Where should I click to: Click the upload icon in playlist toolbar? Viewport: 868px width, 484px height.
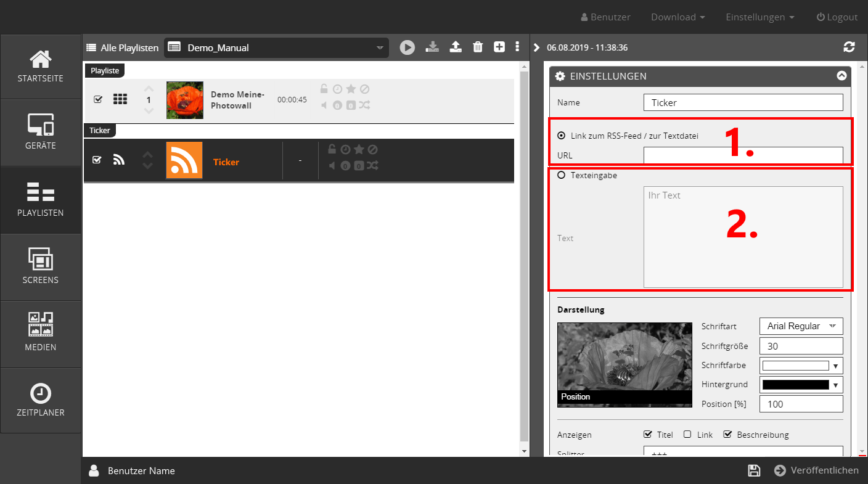pyautogui.click(x=456, y=47)
